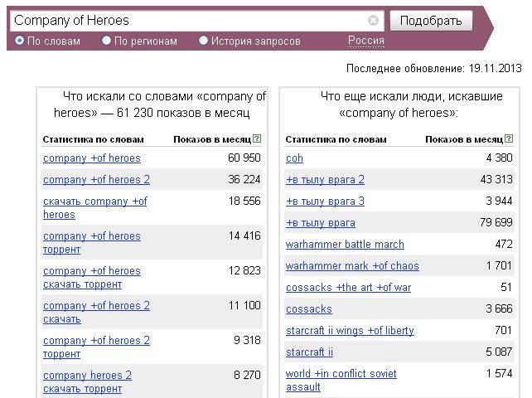
Task: Open help icon beside right Показов в месяц
Action: [x=509, y=138]
